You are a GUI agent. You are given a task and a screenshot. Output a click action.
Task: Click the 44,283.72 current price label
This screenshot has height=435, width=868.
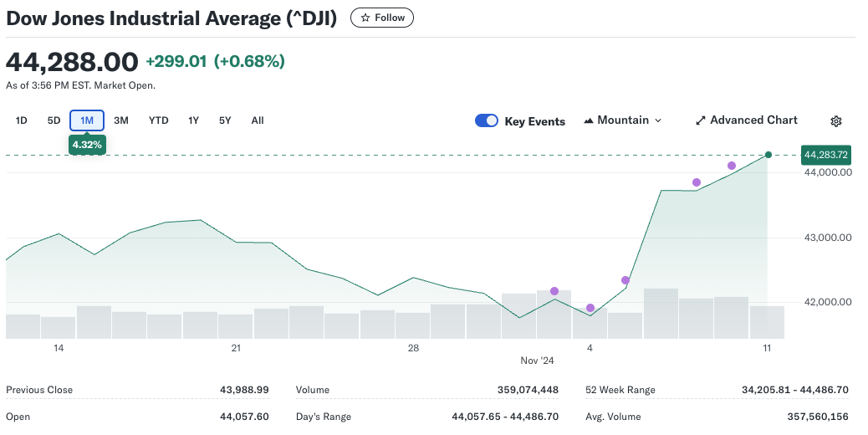[826, 155]
